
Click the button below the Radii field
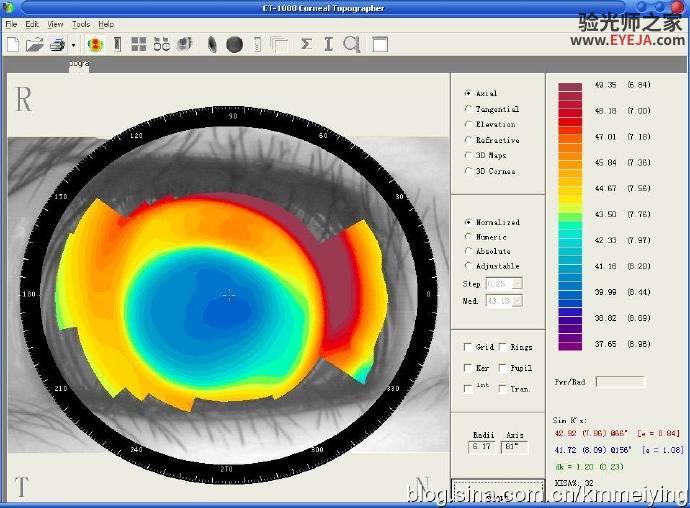[x=498, y=492]
